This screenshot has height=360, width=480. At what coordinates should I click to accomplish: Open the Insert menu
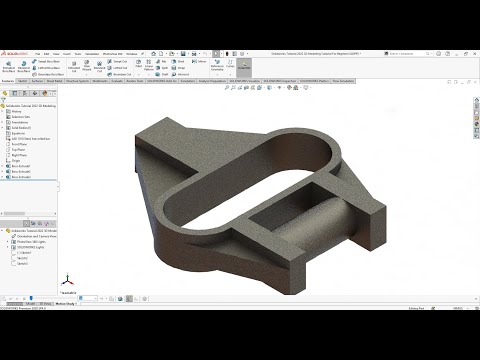67,54
